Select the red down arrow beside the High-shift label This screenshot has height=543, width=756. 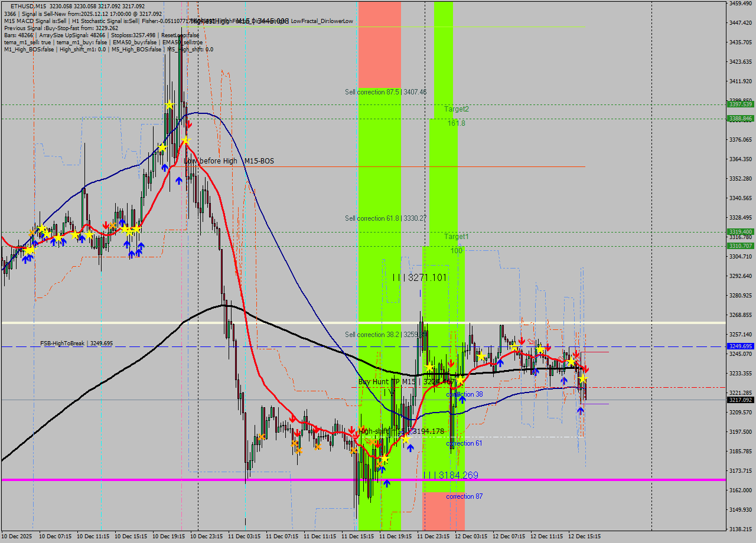(x=352, y=430)
